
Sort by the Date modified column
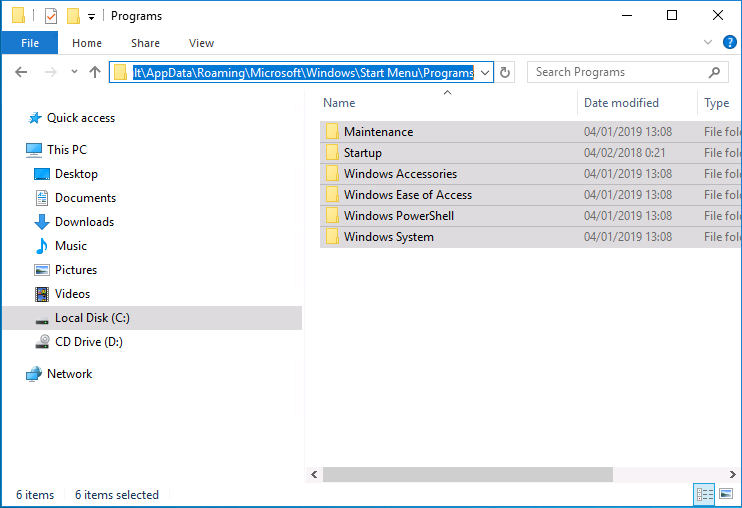click(x=621, y=103)
